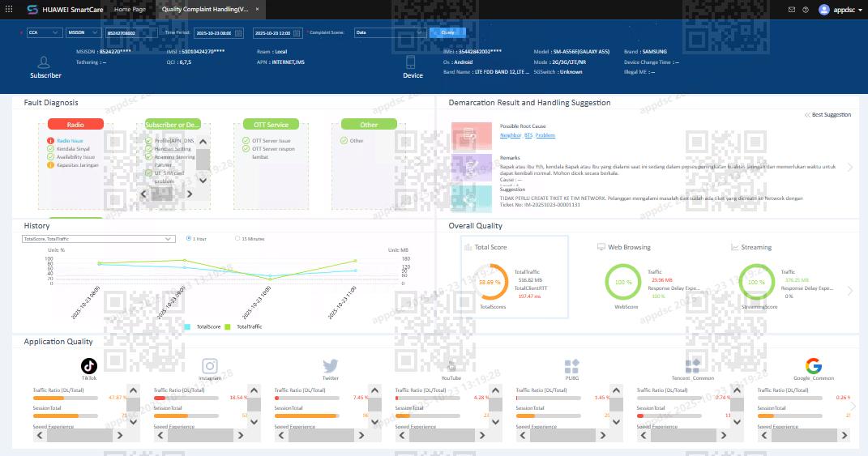Select the Radio fault category

[x=75, y=125]
